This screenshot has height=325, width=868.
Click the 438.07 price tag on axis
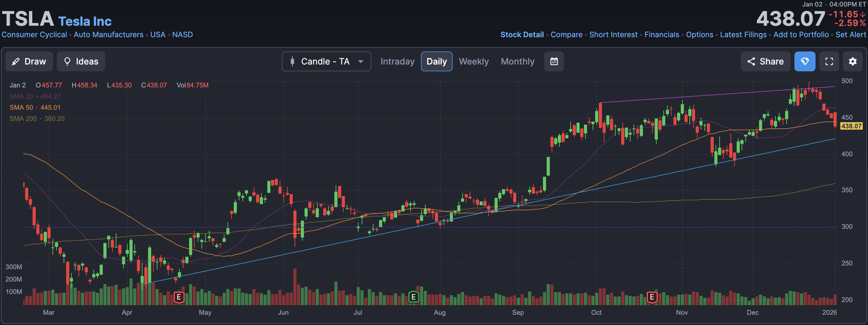(x=851, y=126)
